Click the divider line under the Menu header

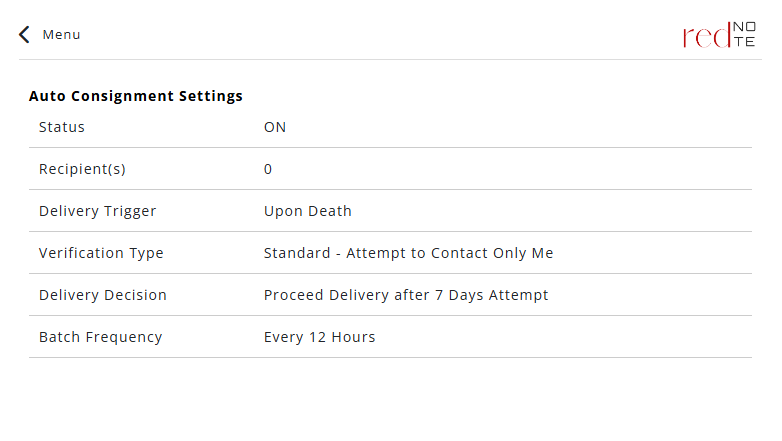point(390,60)
